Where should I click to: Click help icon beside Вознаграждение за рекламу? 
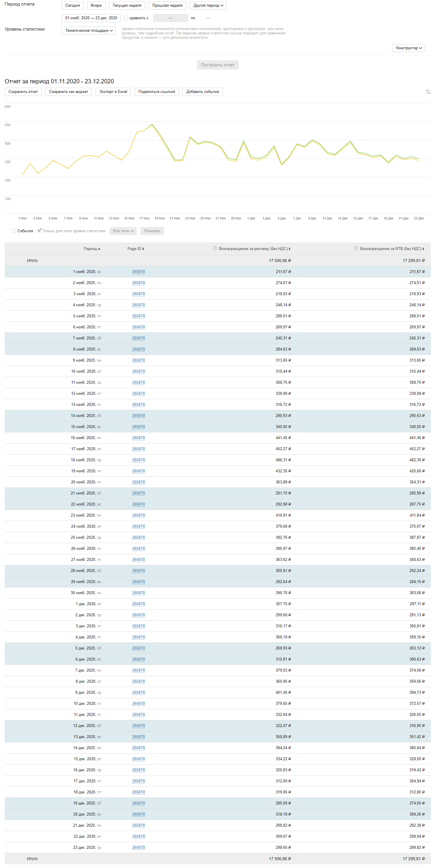tap(215, 248)
